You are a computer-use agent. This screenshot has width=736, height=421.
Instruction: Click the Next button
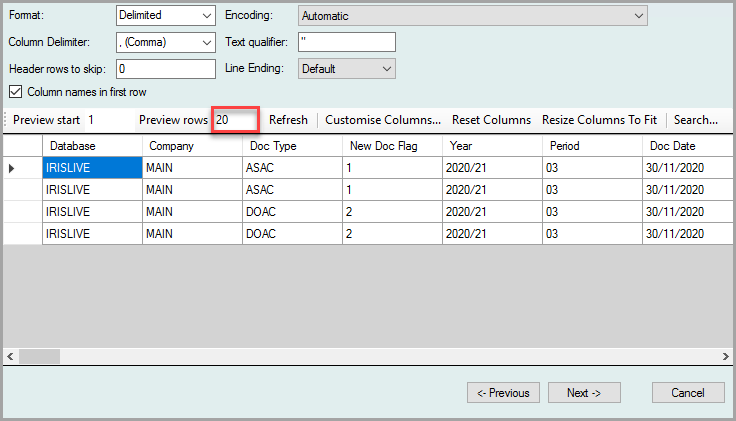(584, 393)
